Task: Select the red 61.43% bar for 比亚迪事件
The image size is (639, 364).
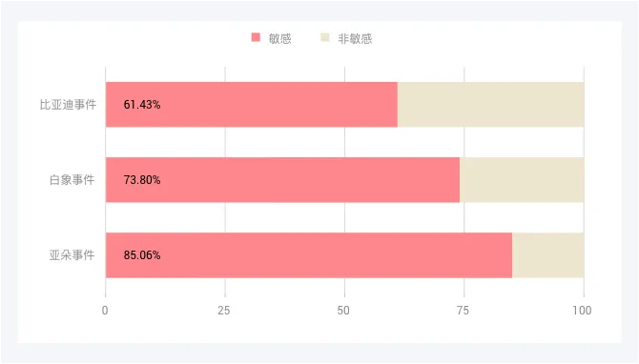Action: [252, 105]
